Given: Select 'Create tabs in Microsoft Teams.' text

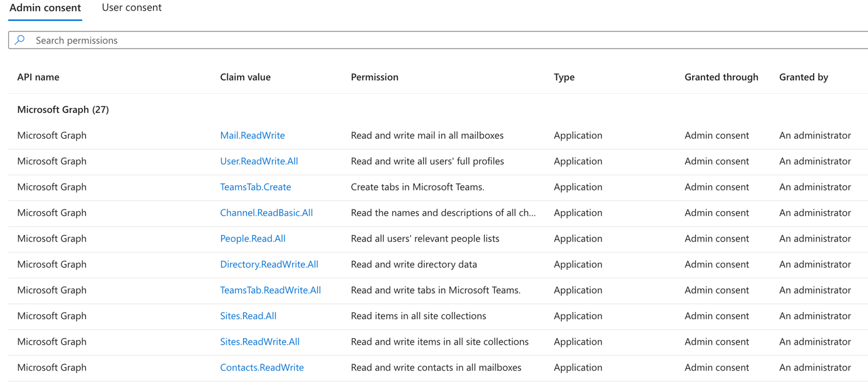Looking at the screenshot, I should (418, 187).
